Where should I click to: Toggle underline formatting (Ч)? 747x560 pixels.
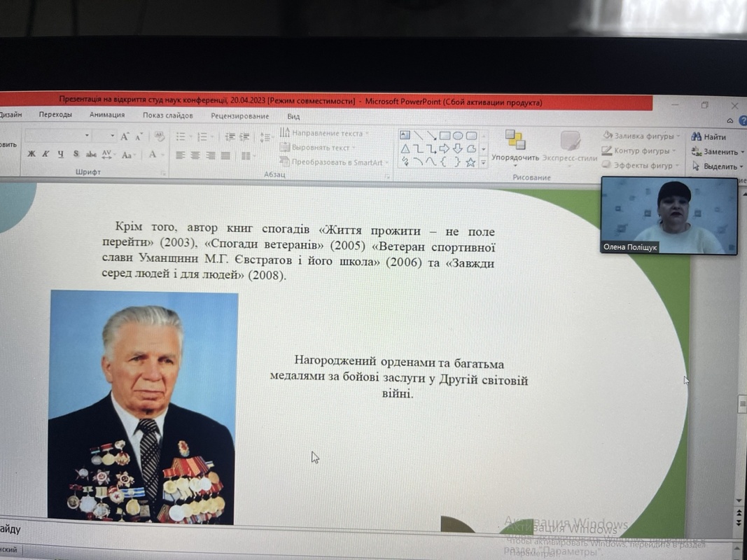pyautogui.click(x=60, y=154)
